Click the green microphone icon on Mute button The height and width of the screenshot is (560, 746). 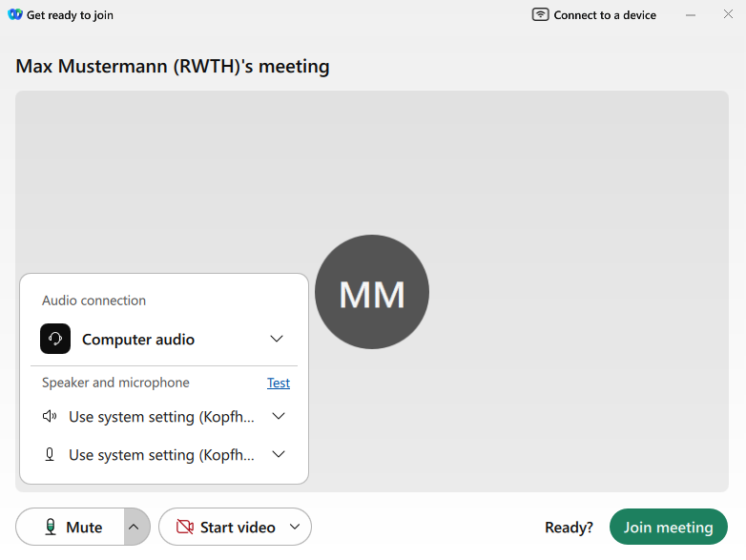pyautogui.click(x=50, y=528)
